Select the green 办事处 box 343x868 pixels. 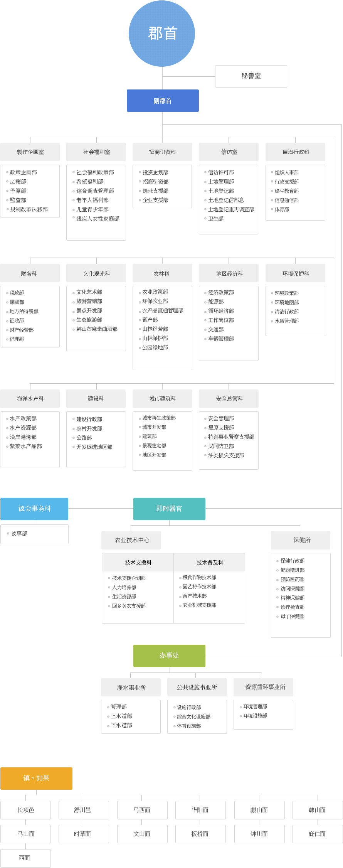pyautogui.click(x=169, y=656)
